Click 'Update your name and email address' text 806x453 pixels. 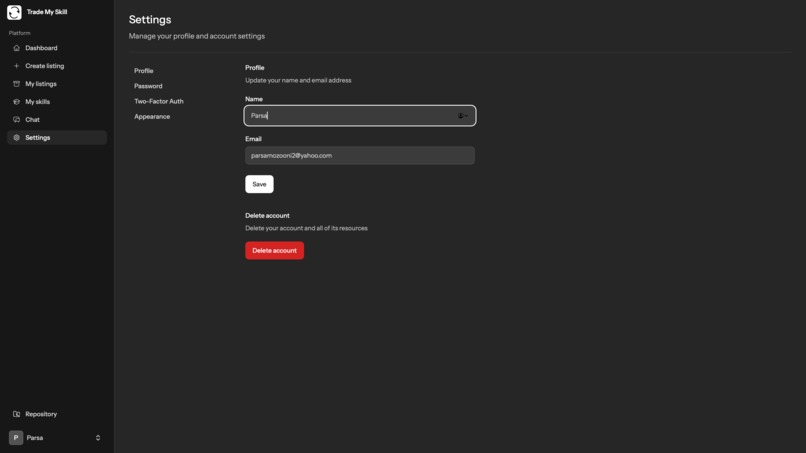point(298,80)
